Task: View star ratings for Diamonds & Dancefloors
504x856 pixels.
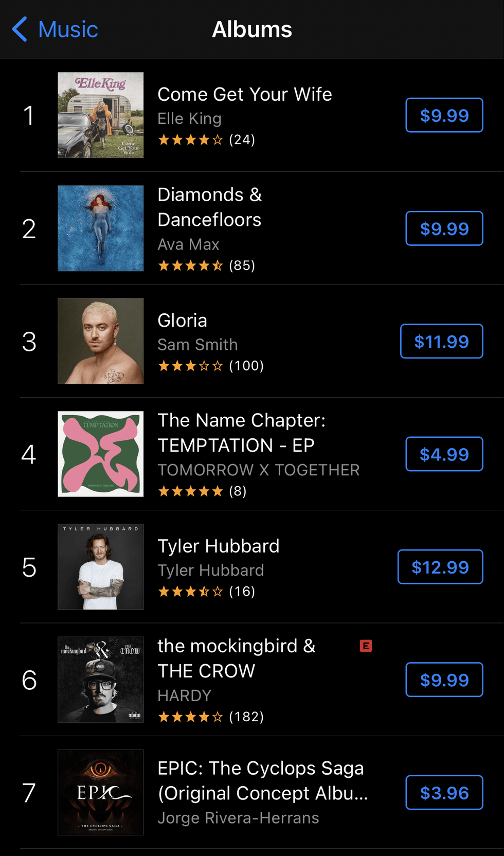Action: [191, 265]
